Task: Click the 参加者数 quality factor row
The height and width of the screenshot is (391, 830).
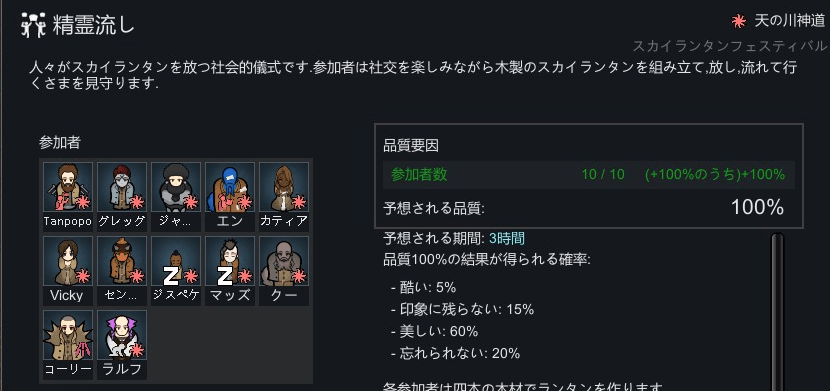Action: point(588,175)
